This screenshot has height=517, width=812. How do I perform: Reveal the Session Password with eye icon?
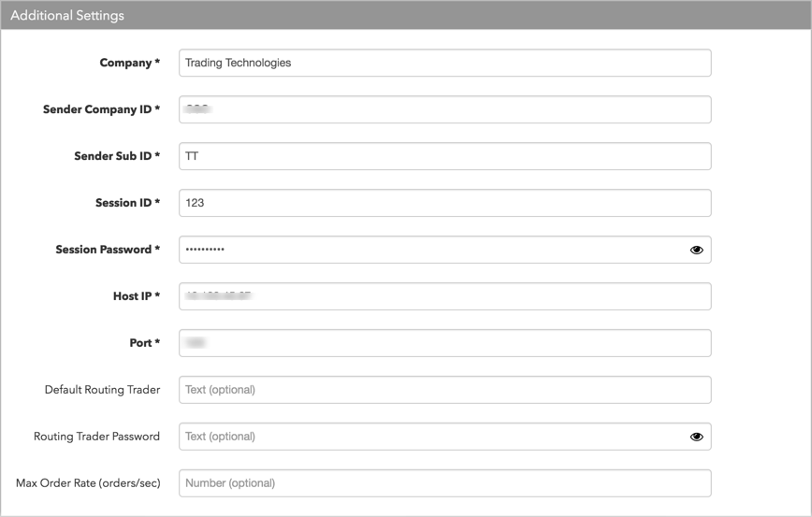pyautogui.click(x=697, y=250)
